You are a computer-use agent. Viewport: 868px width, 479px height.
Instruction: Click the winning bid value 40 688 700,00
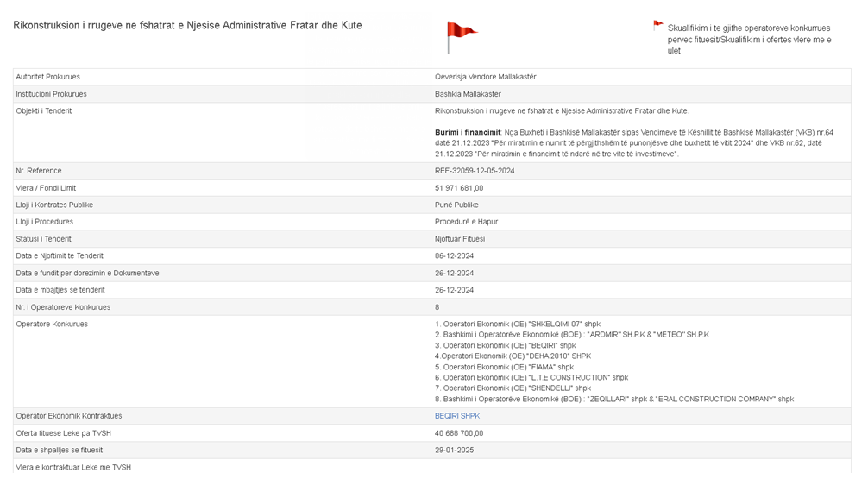coord(459,433)
